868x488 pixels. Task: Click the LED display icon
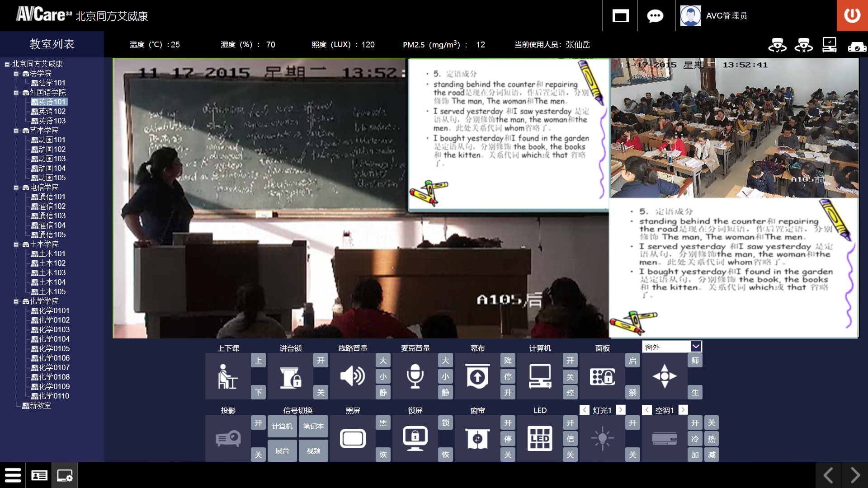click(x=540, y=438)
